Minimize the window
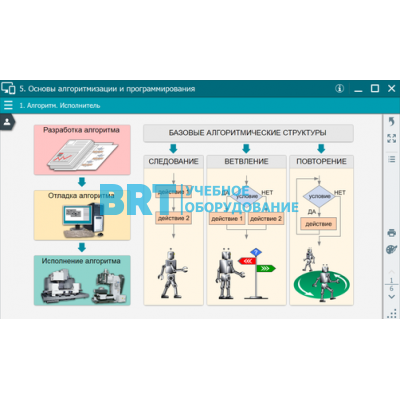Image resolution: width=400 pixels, height=400 pixels. click(x=358, y=91)
